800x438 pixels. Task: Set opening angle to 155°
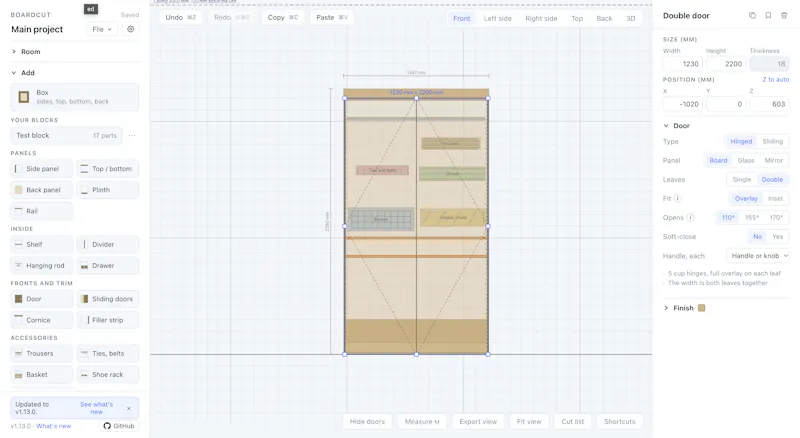752,217
